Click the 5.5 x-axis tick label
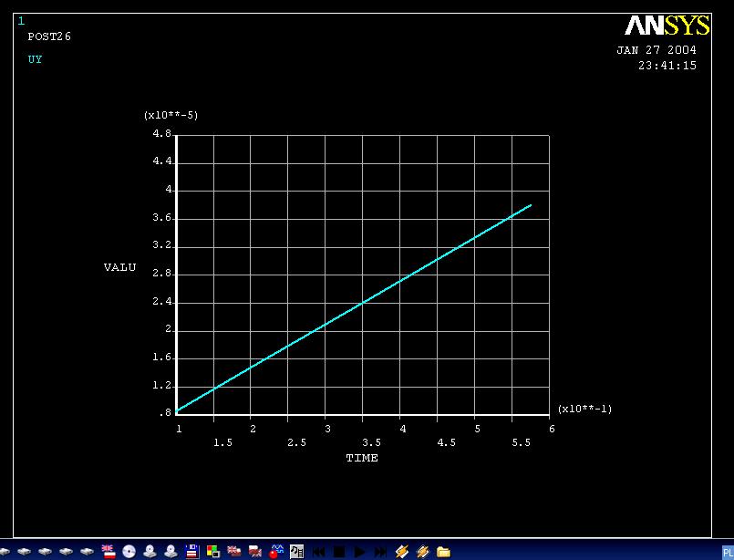Screen dimensions: 734x560 click(x=521, y=442)
